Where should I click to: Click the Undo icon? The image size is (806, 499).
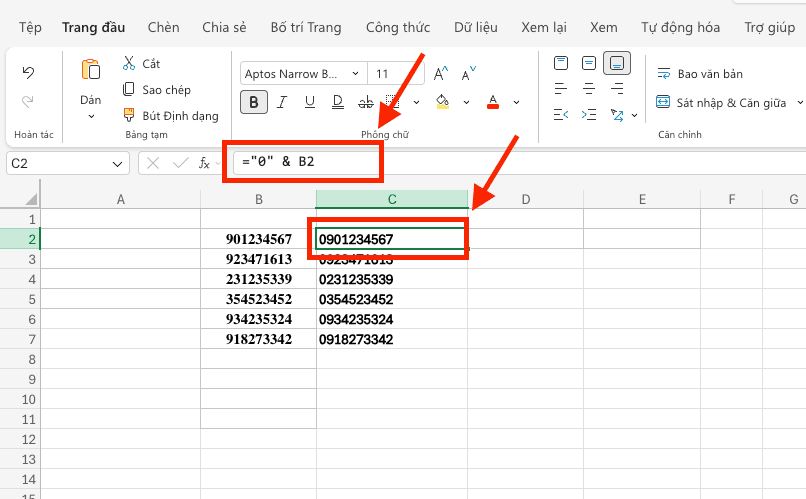tap(28, 72)
